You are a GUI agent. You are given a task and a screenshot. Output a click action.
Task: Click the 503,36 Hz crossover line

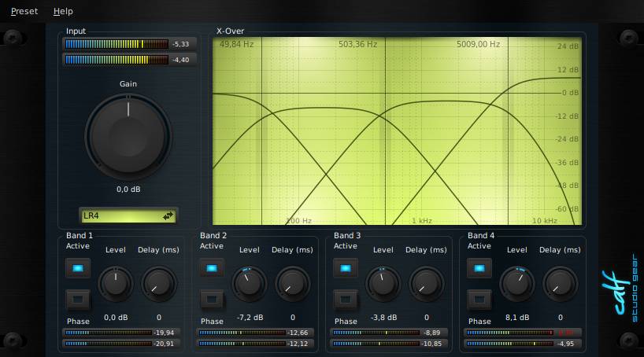click(385, 131)
